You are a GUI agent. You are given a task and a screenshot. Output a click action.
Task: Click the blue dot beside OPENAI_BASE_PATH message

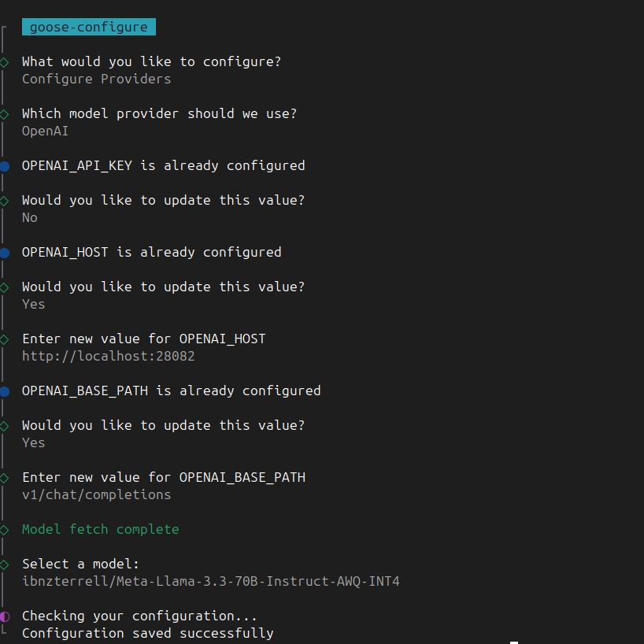pos(5,390)
